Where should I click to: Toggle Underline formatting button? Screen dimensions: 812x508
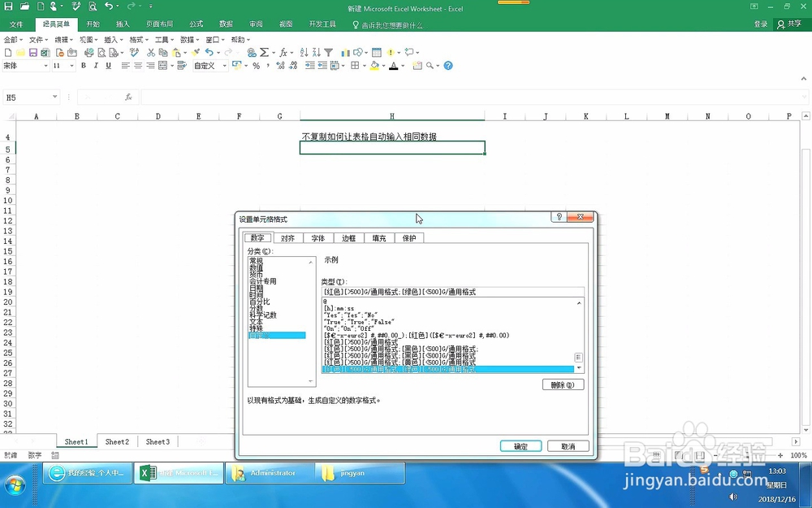[108, 66]
